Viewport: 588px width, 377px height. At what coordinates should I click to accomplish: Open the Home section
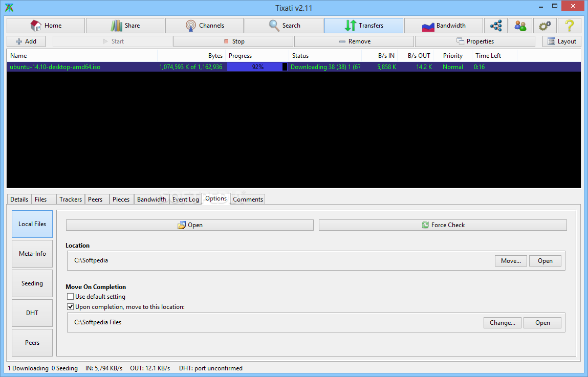[46, 26]
